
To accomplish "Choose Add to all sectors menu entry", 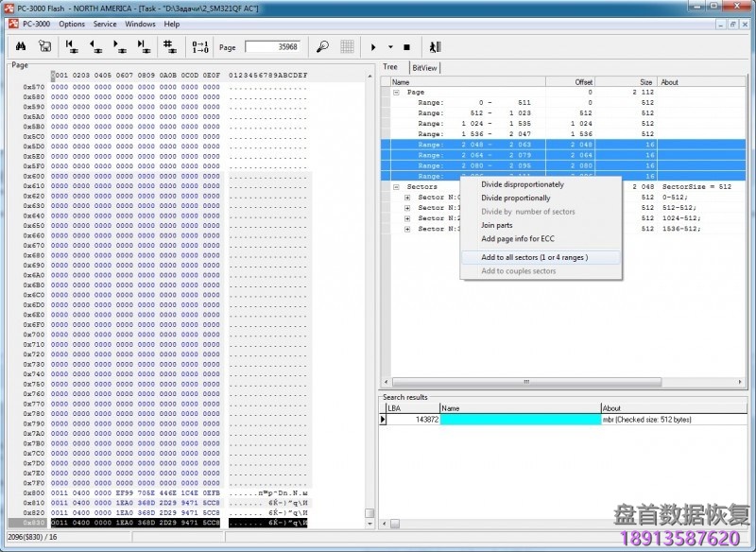I will [534, 257].
